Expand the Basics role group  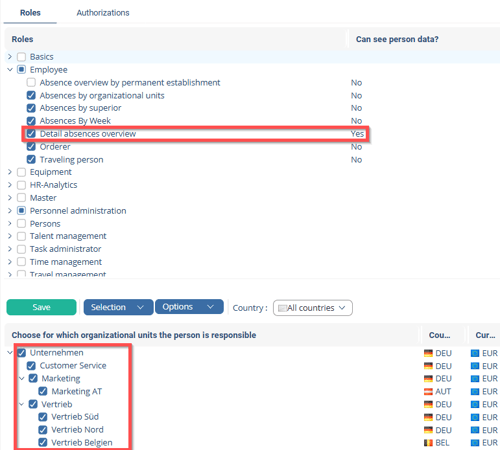click(10, 57)
